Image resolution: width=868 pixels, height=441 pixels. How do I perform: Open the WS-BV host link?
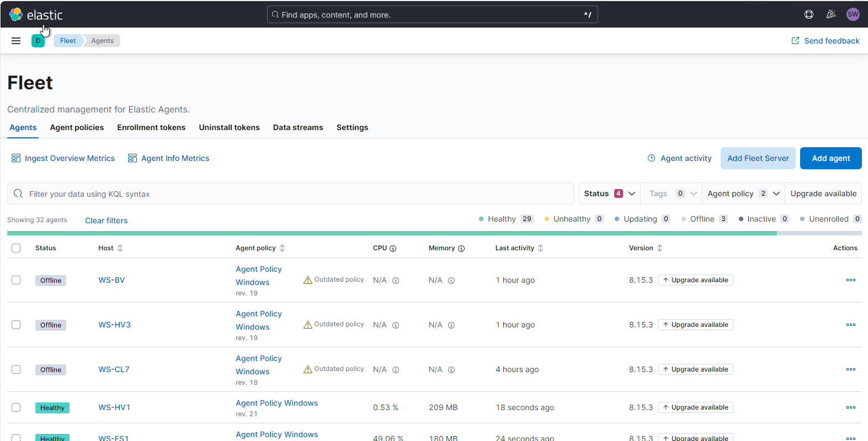click(111, 280)
